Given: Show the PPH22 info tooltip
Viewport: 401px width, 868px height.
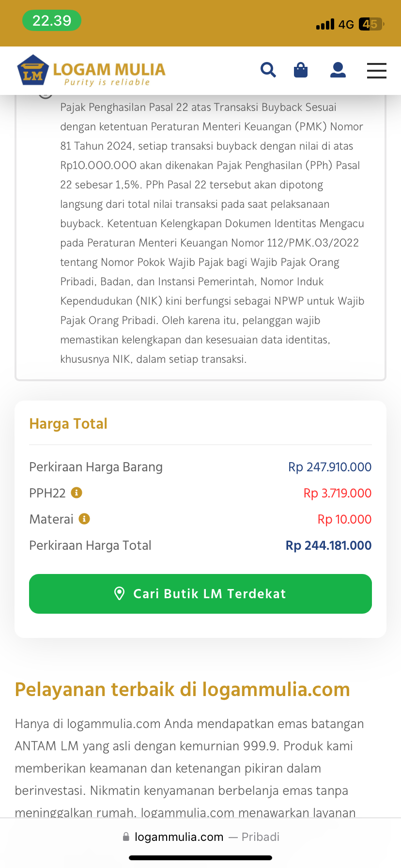Looking at the screenshot, I should tap(77, 493).
